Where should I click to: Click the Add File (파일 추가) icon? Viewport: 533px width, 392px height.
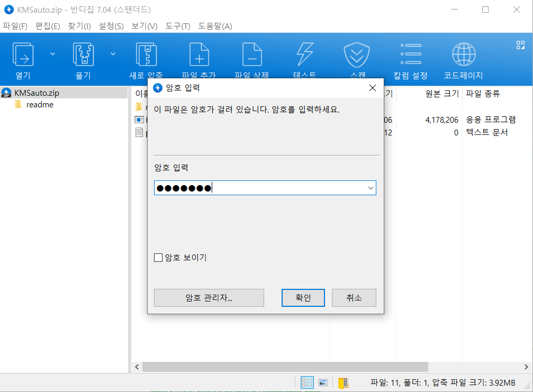tap(199, 54)
